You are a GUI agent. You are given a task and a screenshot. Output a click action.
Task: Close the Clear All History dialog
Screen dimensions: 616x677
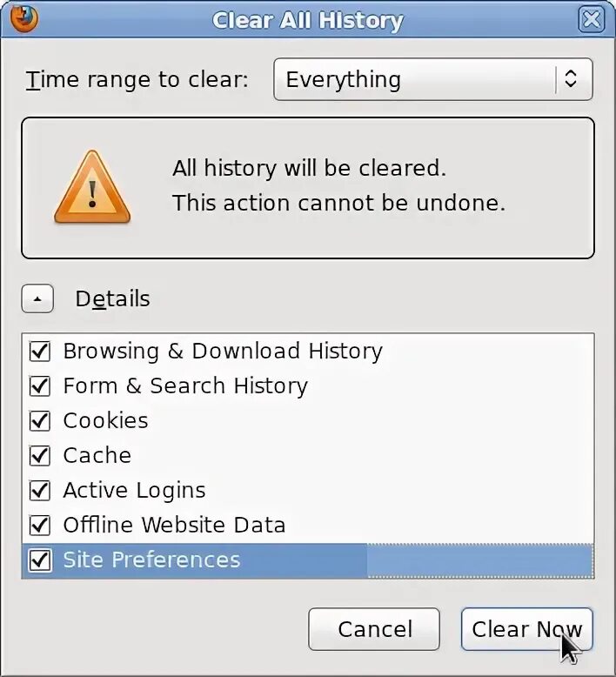tap(591, 19)
